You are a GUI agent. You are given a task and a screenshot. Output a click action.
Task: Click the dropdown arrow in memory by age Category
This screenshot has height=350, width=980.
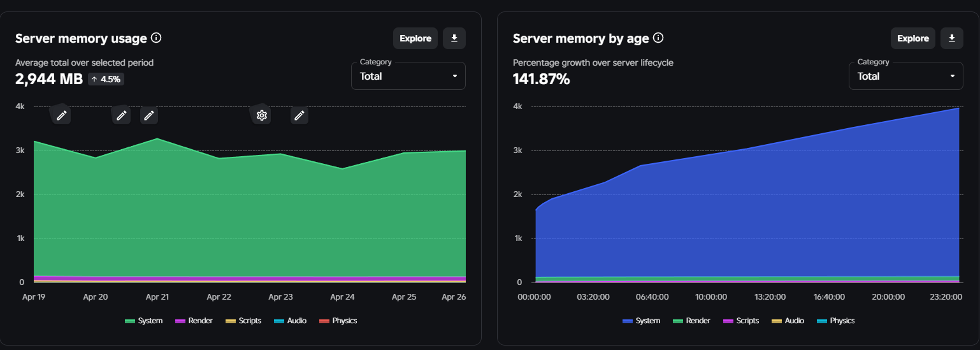[952, 77]
